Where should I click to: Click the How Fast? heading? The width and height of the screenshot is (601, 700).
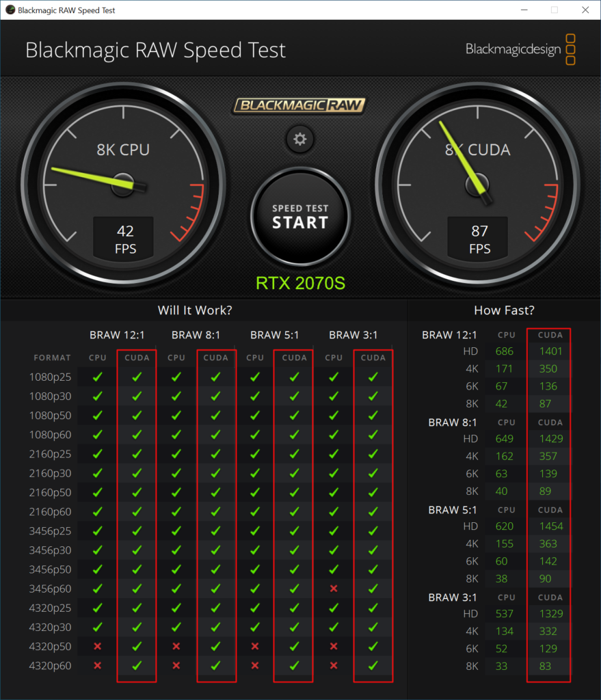click(x=504, y=310)
